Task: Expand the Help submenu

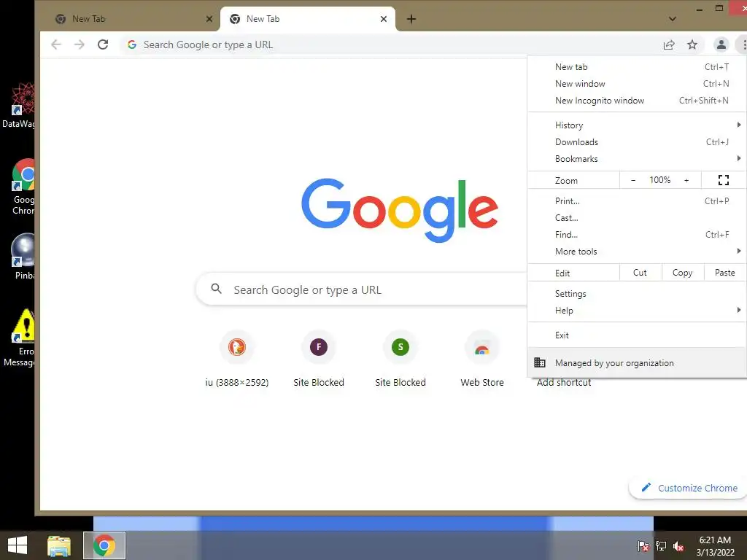Action: point(637,311)
